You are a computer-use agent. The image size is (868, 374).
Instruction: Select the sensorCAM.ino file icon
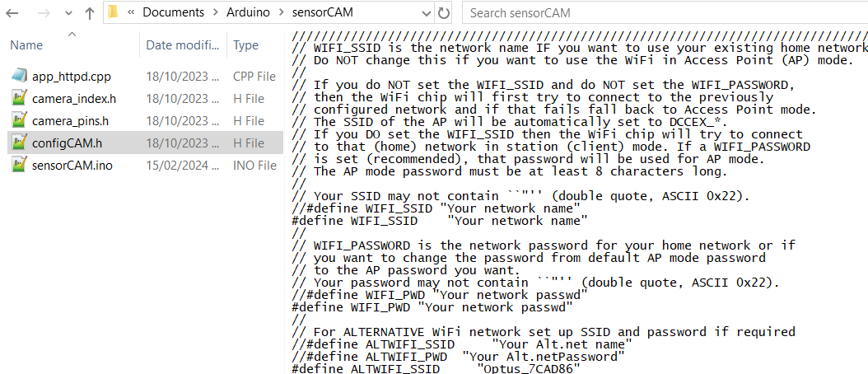pyautogui.click(x=20, y=166)
